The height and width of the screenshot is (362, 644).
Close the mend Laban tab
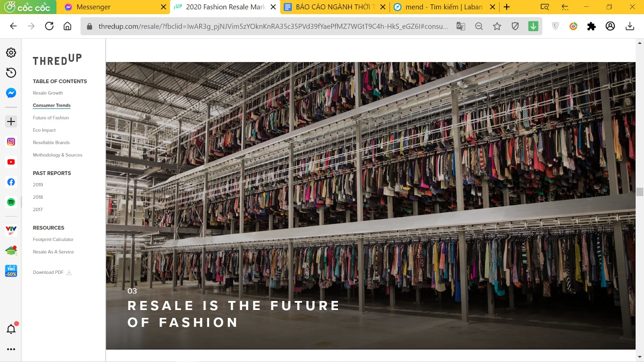coord(492,7)
